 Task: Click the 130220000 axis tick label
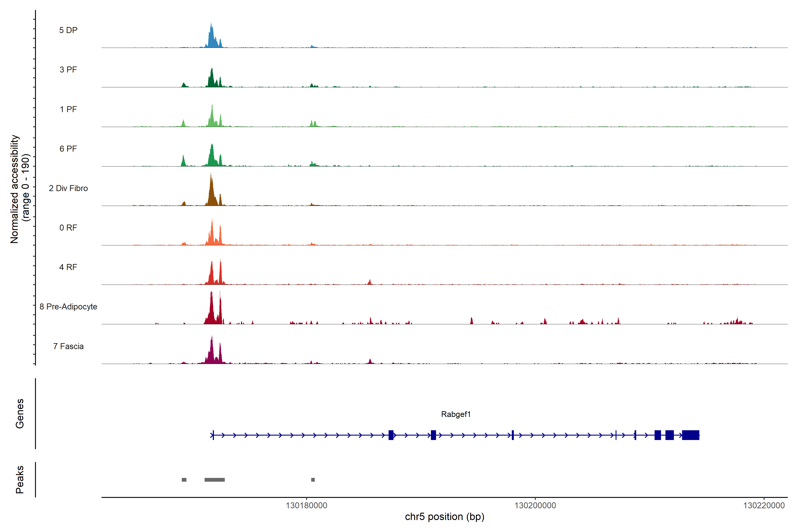[764, 506]
